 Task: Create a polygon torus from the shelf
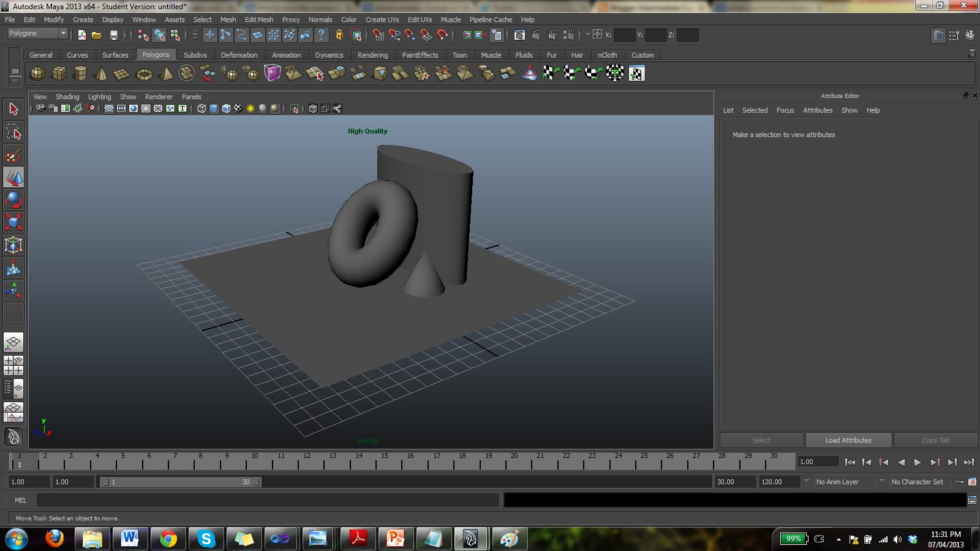pyautogui.click(x=144, y=74)
